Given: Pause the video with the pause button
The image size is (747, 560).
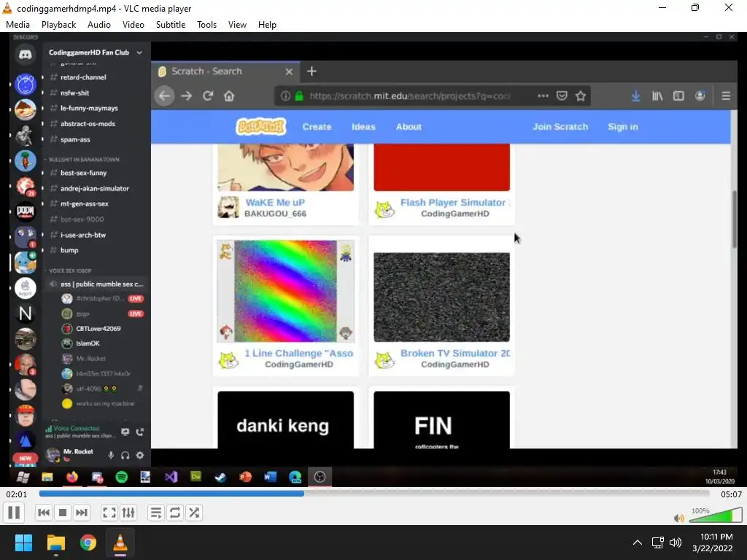Looking at the screenshot, I should [14, 513].
